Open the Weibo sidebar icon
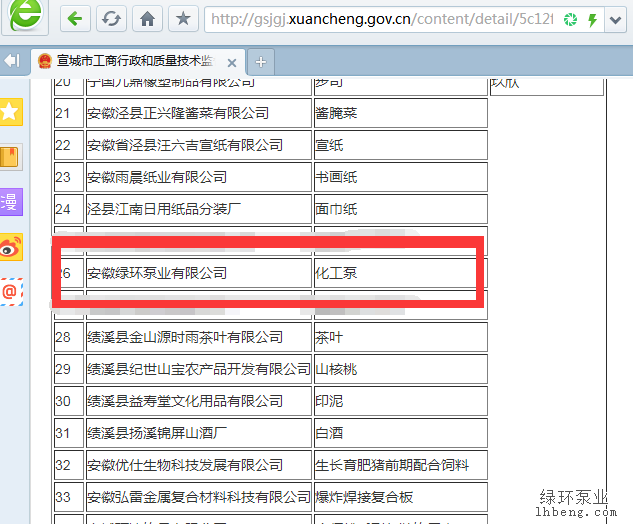 [x=10, y=247]
